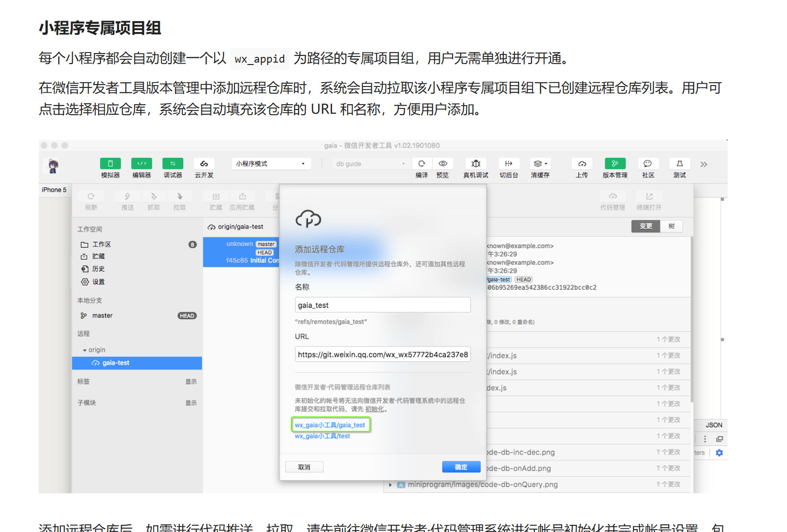Click the origin/gaia-test header label
Viewport: 787px width, 532px height.
(x=241, y=227)
